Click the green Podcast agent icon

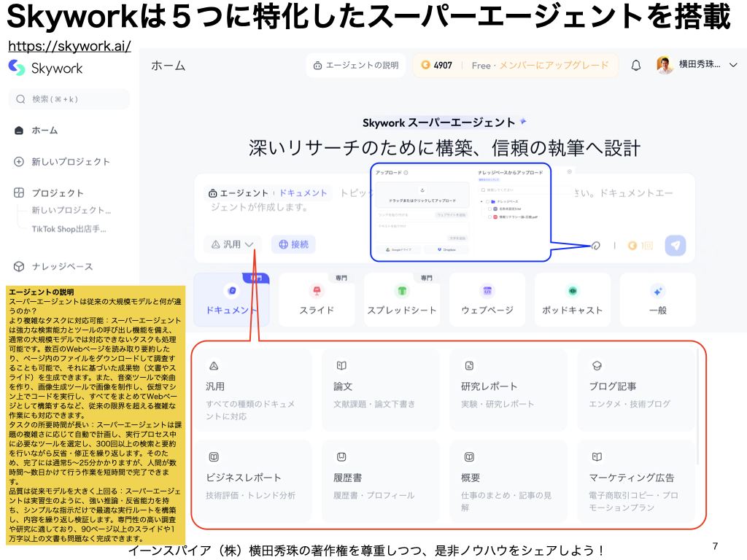(572, 290)
